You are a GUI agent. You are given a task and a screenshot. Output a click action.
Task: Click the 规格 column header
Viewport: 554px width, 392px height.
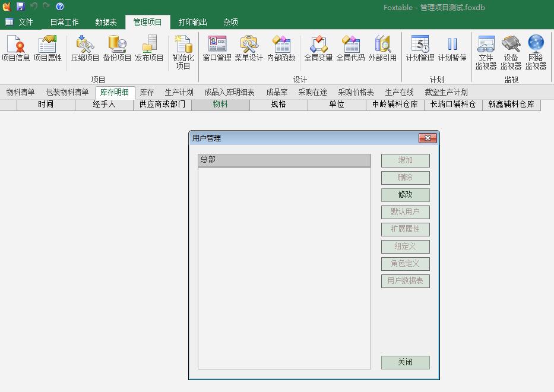click(278, 105)
